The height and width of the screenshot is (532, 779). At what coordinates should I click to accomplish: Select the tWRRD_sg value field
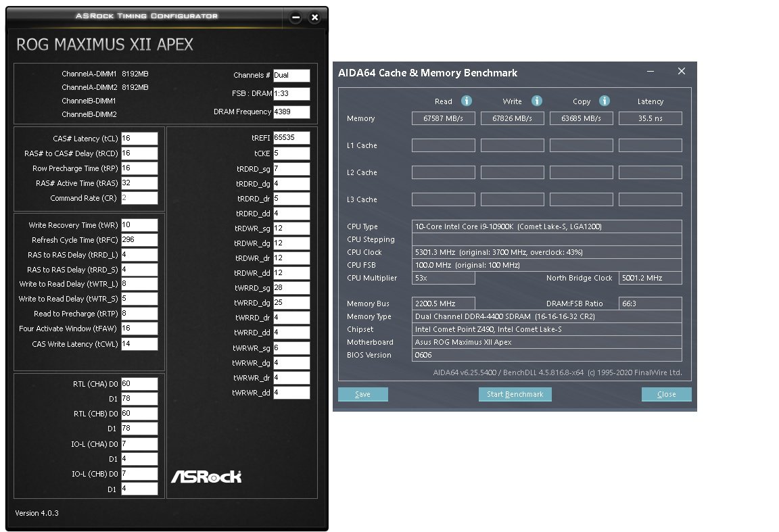pyautogui.click(x=291, y=288)
